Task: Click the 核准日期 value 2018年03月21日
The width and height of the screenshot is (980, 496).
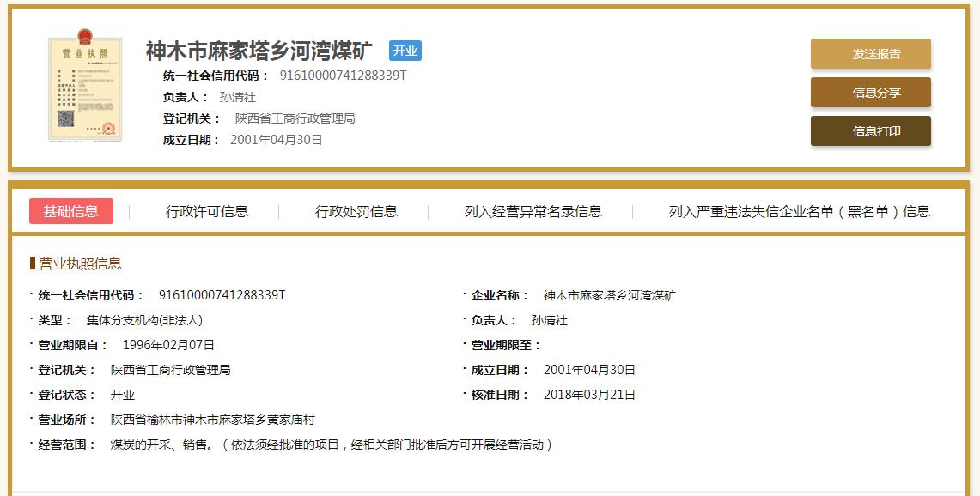Action: [589, 395]
